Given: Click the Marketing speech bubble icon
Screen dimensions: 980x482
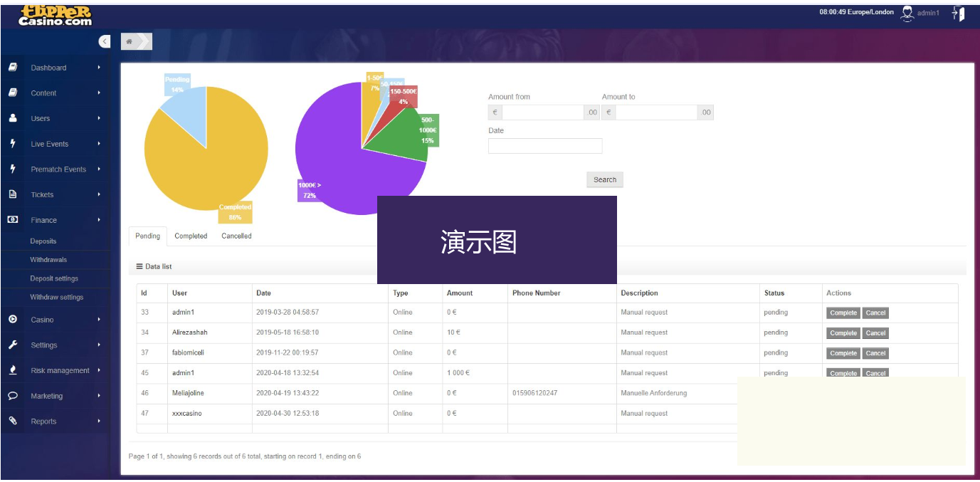Looking at the screenshot, I should click(x=13, y=396).
